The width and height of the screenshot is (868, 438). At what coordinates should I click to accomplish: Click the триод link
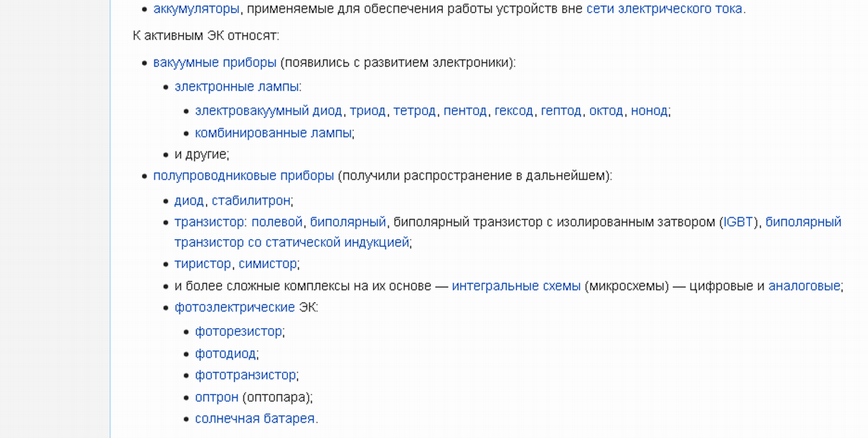[368, 111]
